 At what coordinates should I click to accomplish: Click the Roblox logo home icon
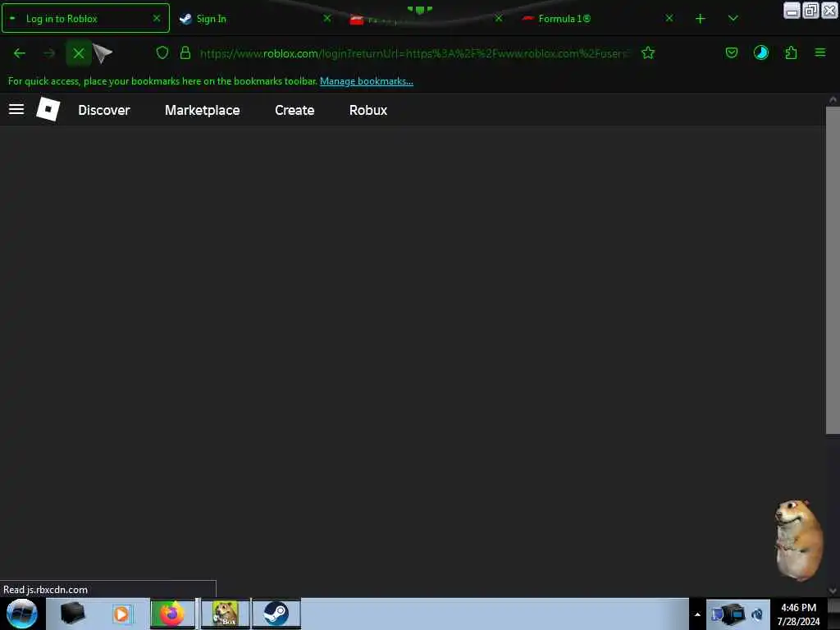point(48,109)
